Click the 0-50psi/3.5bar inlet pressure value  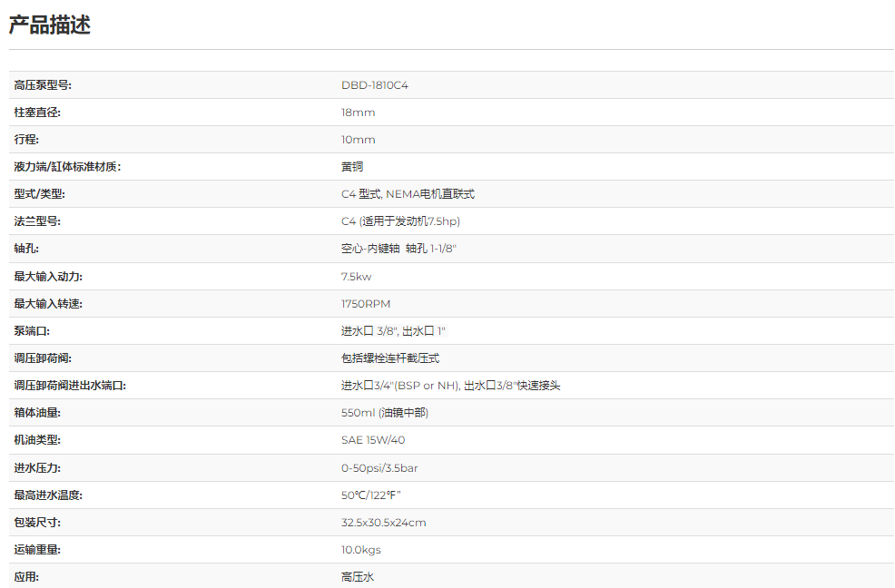(379, 468)
